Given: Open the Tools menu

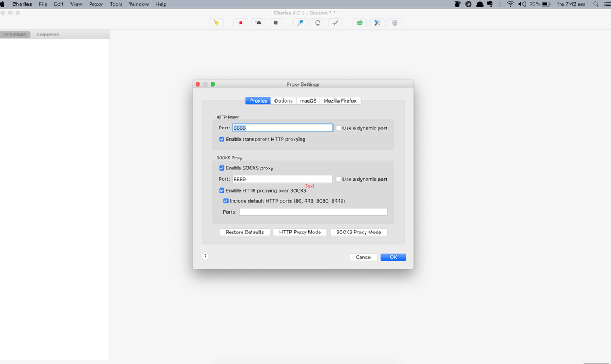Looking at the screenshot, I should pyautogui.click(x=116, y=4).
